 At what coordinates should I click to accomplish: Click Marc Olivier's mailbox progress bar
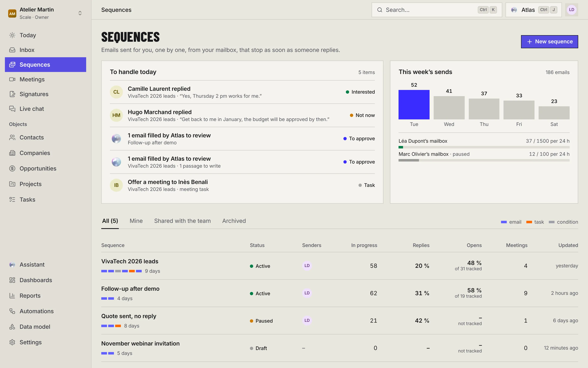[x=484, y=160]
